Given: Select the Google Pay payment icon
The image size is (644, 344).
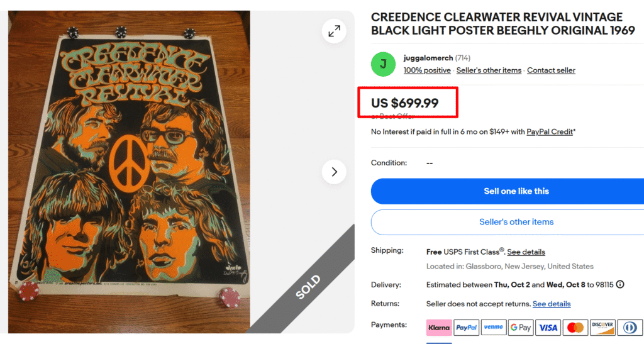Looking at the screenshot, I should pos(521,328).
